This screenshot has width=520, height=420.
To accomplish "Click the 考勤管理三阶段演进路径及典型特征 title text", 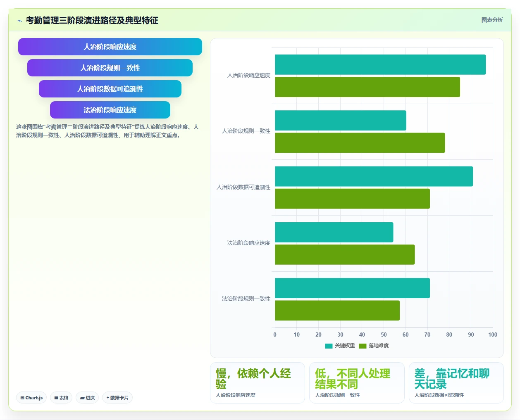I will coord(92,21).
